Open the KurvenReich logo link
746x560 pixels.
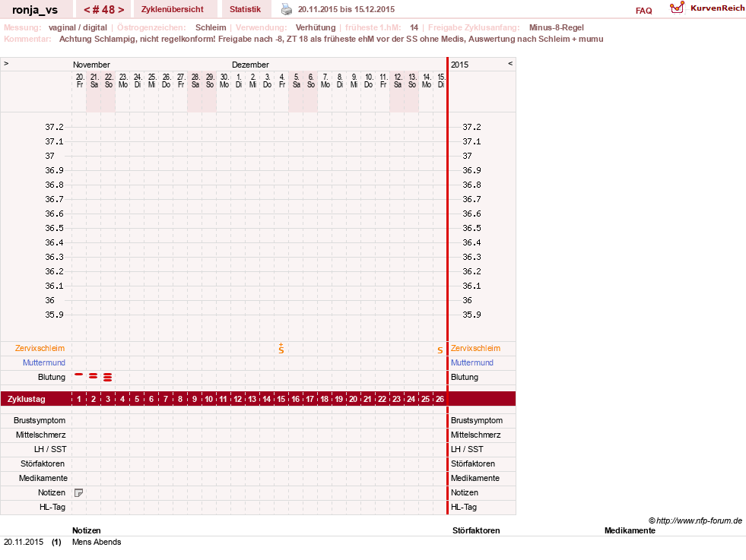pos(707,8)
